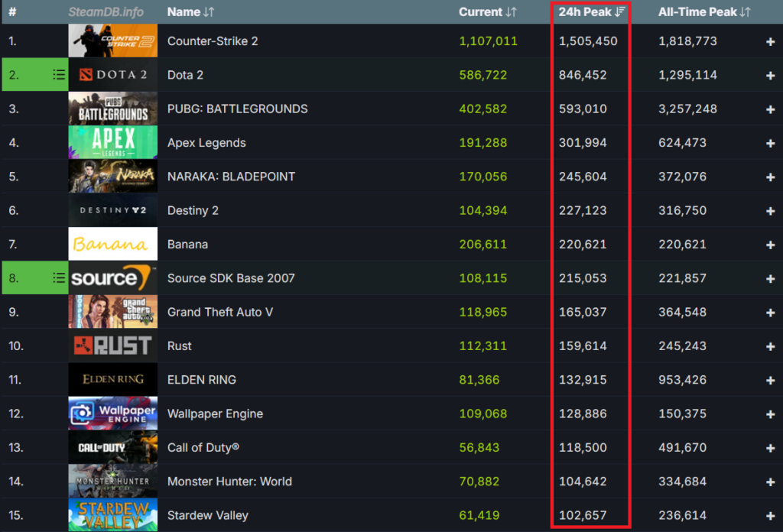Screen dimensions: 783x532
Task: Click the plus icon for Stardew Valley
Action: tap(770, 516)
